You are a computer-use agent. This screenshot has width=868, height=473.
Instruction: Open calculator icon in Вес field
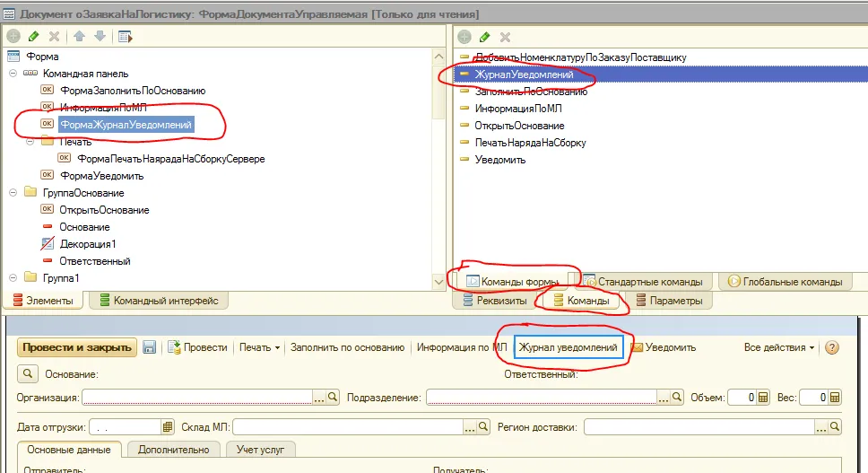(835, 397)
